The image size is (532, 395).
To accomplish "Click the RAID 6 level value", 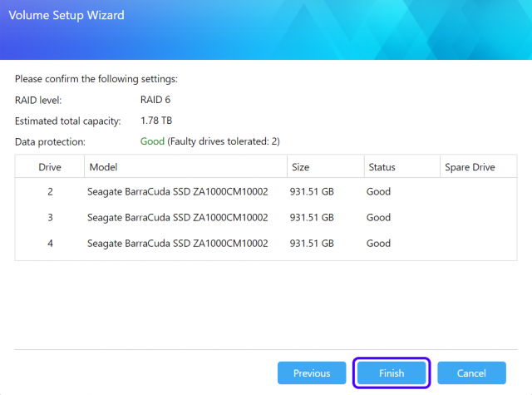I will coord(156,100).
